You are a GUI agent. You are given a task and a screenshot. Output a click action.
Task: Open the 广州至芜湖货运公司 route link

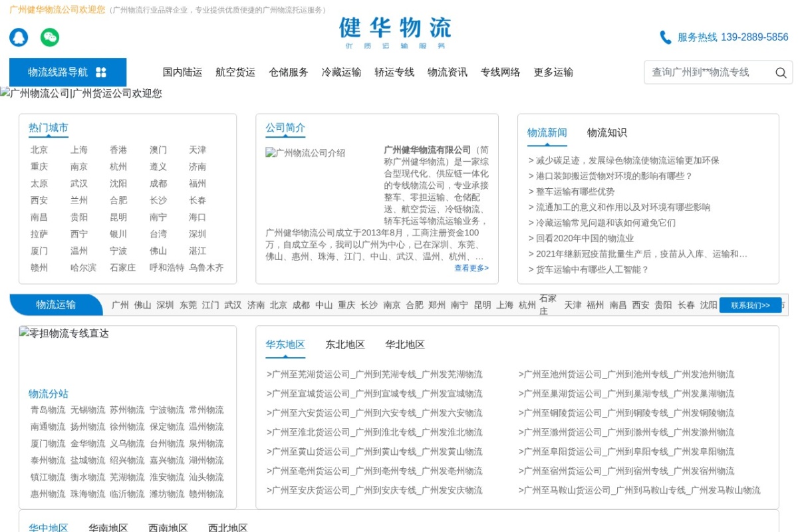pyautogui.click(x=374, y=374)
